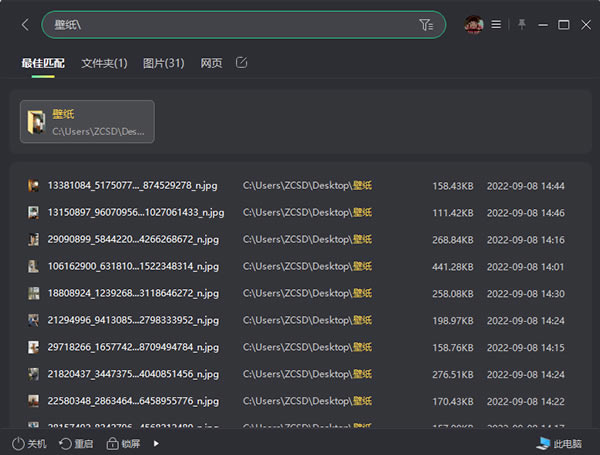Open the folder path of 29090899_5844220 file
This screenshot has width=600, height=455.
tap(306, 240)
